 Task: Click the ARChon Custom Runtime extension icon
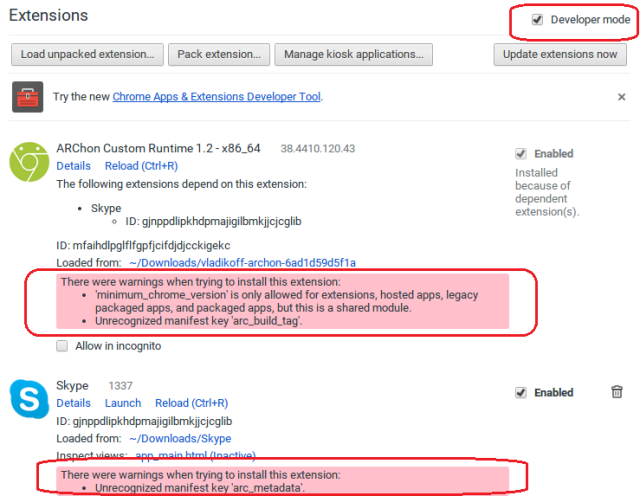coord(29,163)
